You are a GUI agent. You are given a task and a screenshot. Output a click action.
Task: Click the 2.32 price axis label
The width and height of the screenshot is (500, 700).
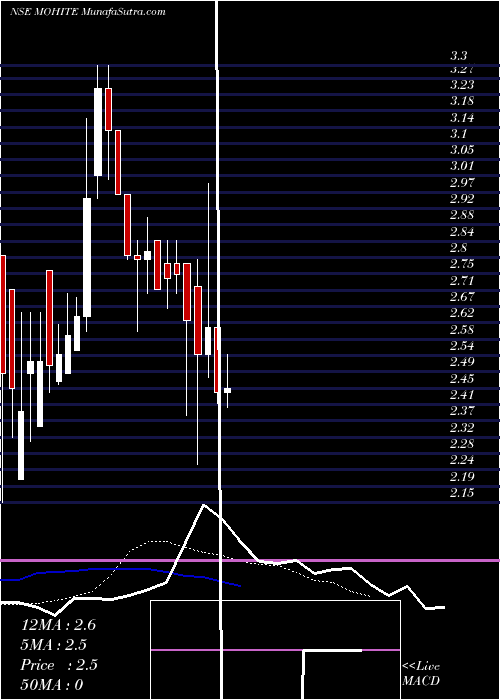tap(462, 428)
